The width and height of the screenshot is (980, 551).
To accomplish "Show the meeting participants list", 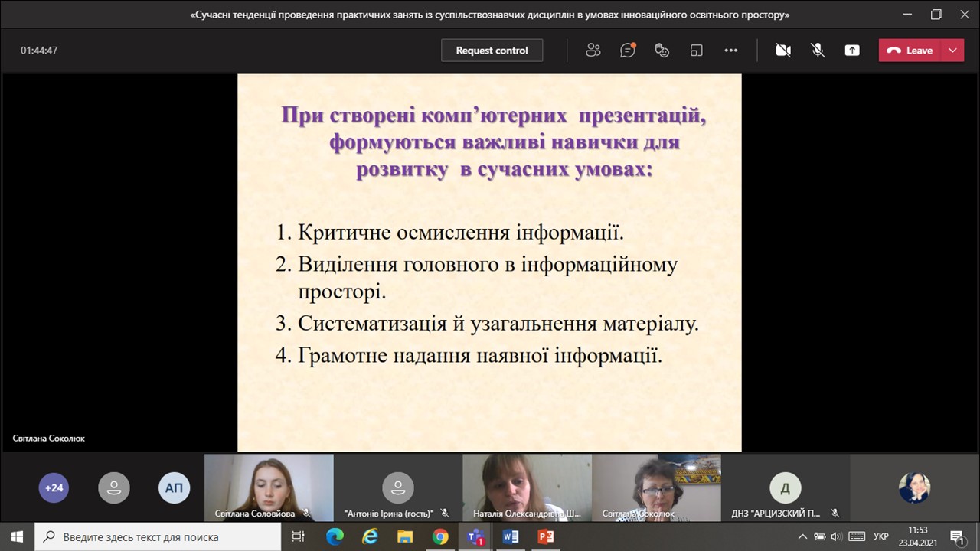I will tap(593, 51).
